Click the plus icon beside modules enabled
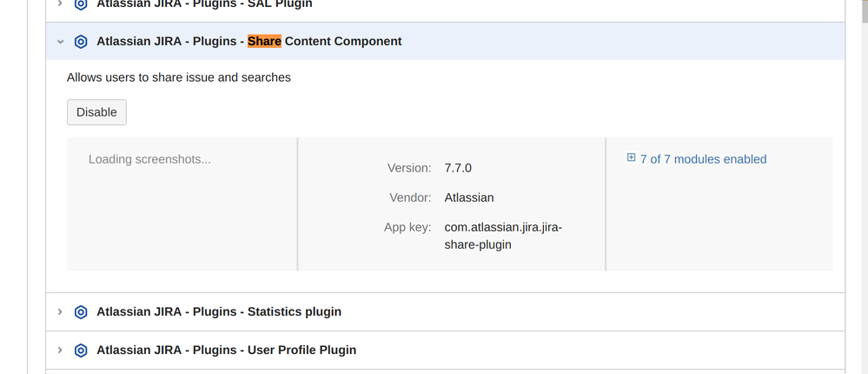Image resolution: width=868 pixels, height=374 pixels. [x=631, y=158]
